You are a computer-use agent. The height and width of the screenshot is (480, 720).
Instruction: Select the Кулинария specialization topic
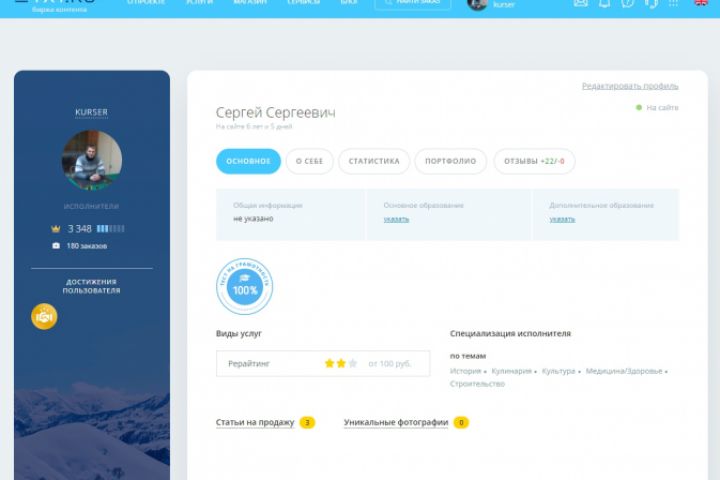point(511,371)
